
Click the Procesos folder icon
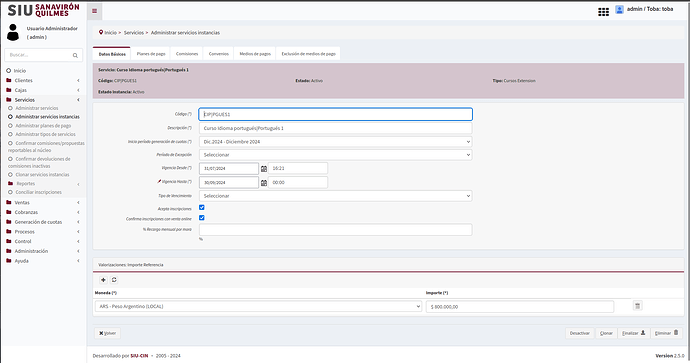9,231
